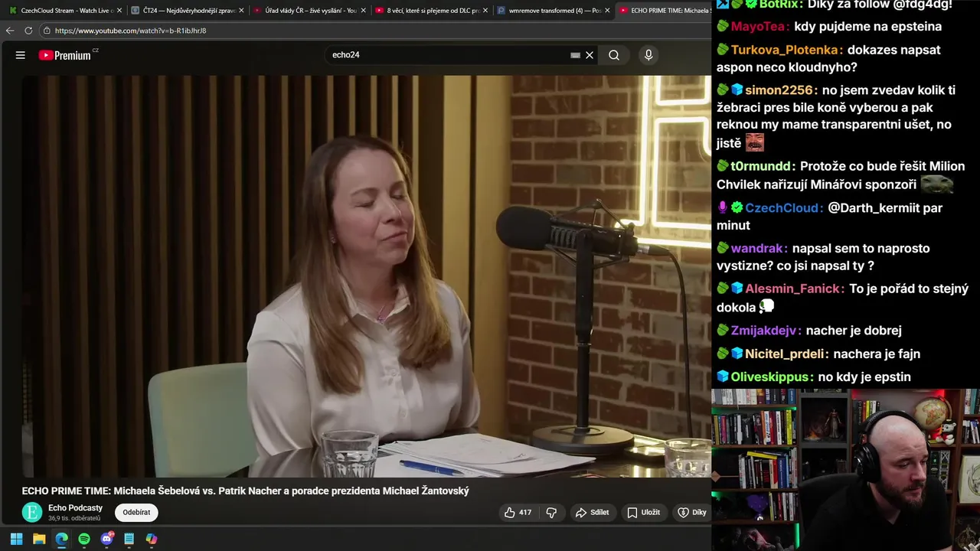Open Spotify from taskbar
The image size is (980, 551).
84,539
